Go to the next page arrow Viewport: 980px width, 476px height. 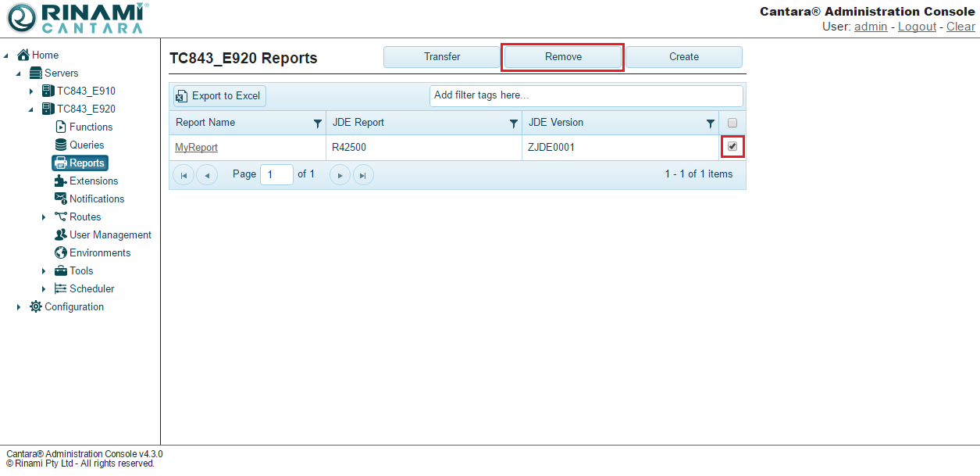(x=340, y=175)
